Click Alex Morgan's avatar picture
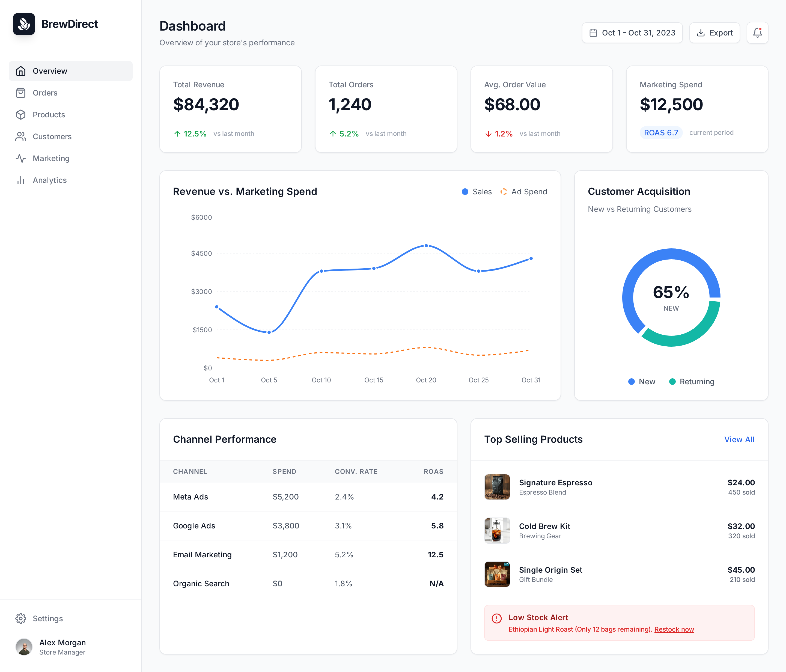Screen dimensions: 786x672 [x=24, y=647]
